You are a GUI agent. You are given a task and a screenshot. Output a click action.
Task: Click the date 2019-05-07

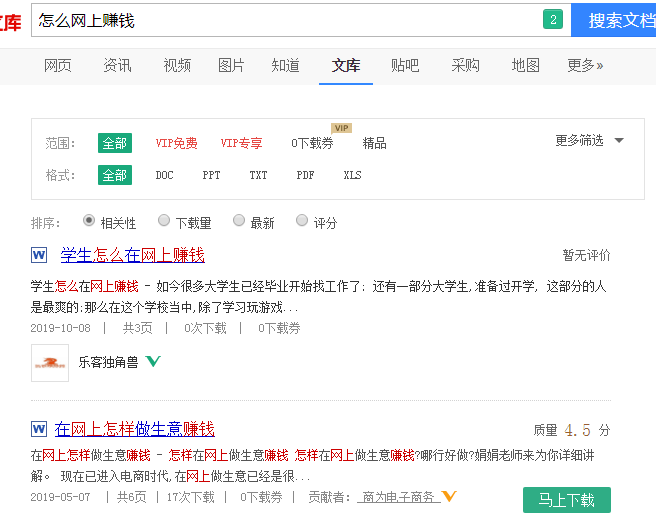[x=61, y=497]
